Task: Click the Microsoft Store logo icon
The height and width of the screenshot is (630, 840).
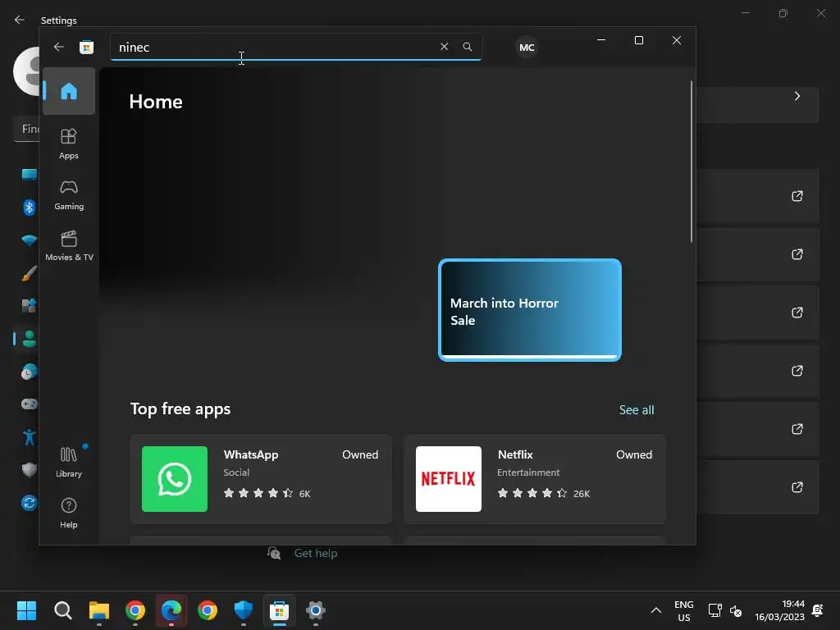Action: click(x=86, y=47)
